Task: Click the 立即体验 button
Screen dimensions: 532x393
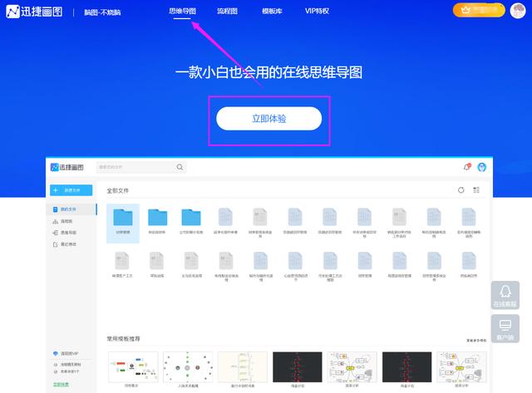Action: point(268,118)
